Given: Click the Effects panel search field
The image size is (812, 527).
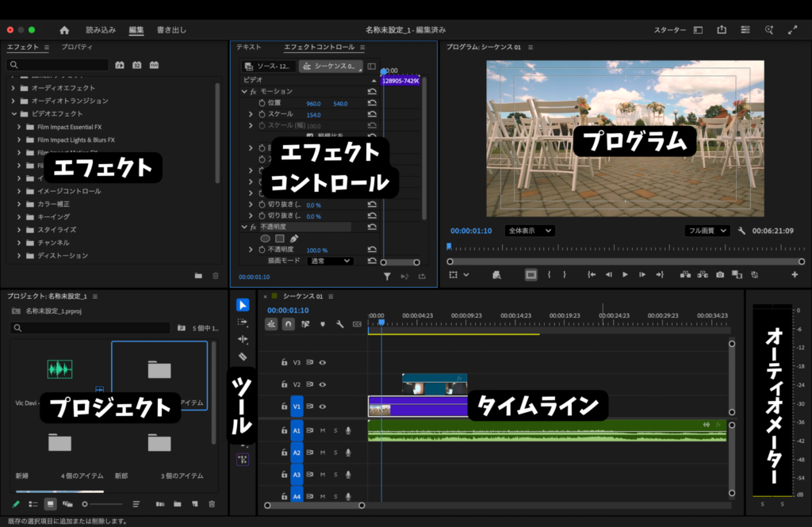Looking at the screenshot, I should [x=57, y=65].
